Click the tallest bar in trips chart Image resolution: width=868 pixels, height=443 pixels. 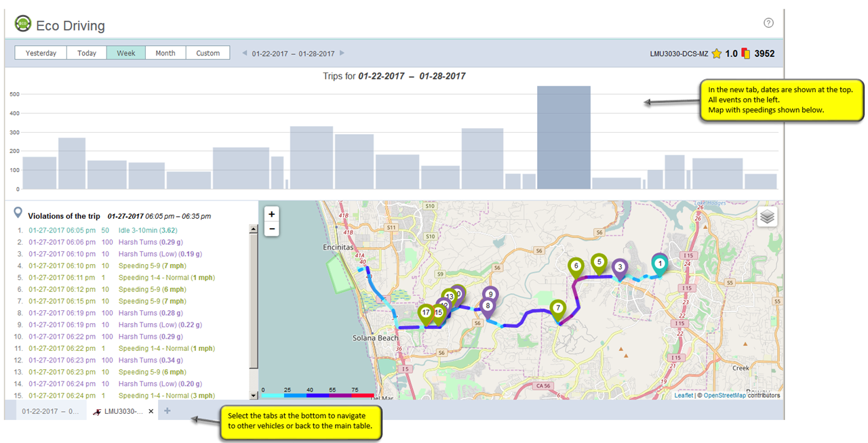coord(564,138)
